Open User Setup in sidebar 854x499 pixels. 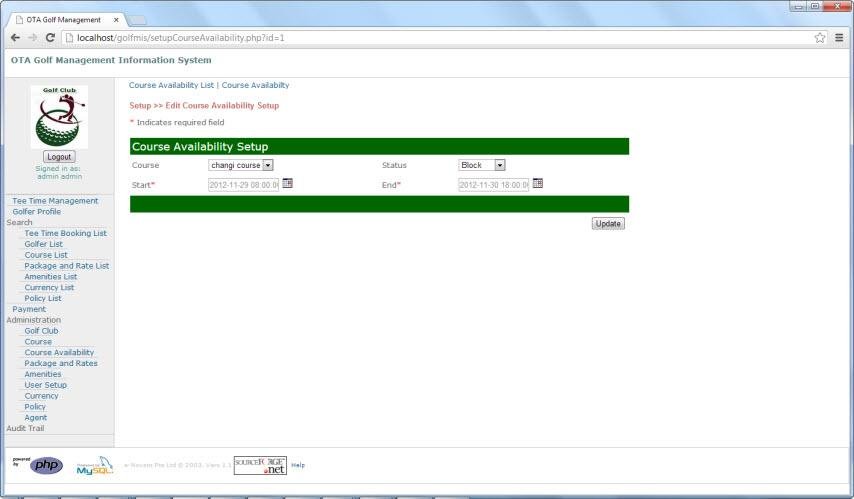point(45,385)
